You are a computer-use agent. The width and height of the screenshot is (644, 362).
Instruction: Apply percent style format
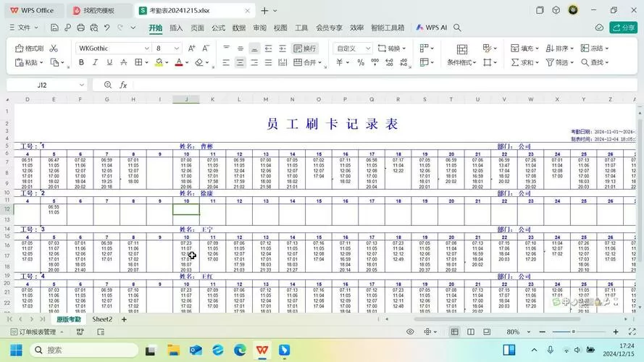(361, 62)
